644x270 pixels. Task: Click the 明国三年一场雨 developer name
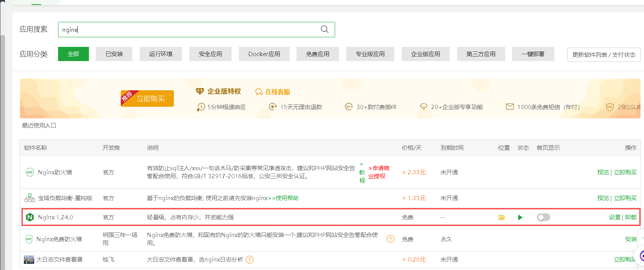pos(120,239)
